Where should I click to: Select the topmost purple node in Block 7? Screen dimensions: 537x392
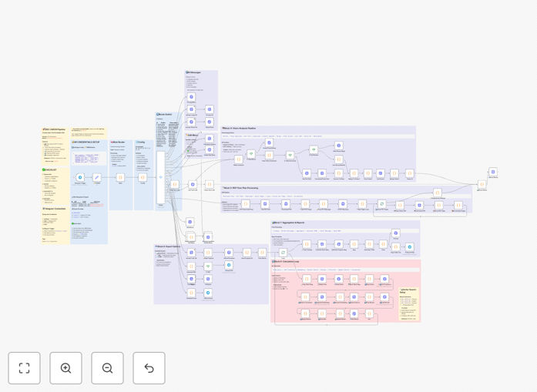[x=395, y=233]
